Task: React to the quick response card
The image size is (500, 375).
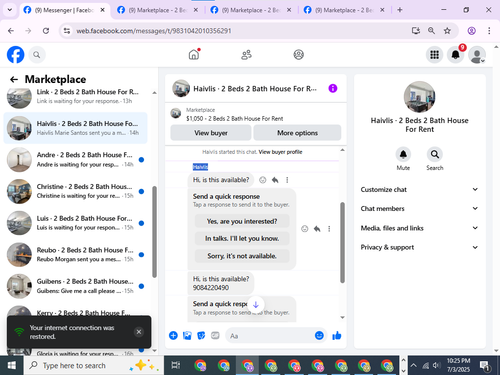Action: (x=305, y=229)
